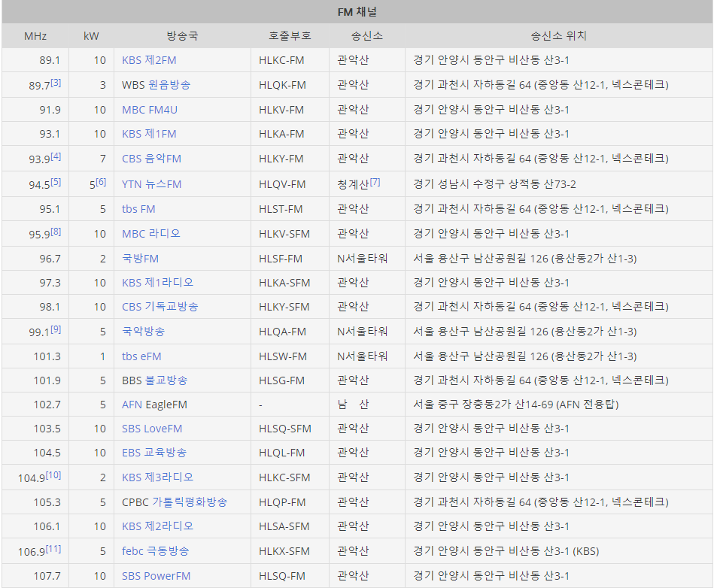Image resolution: width=714 pixels, height=588 pixels.
Task: Open the tbs FM link
Action: pos(138,209)
